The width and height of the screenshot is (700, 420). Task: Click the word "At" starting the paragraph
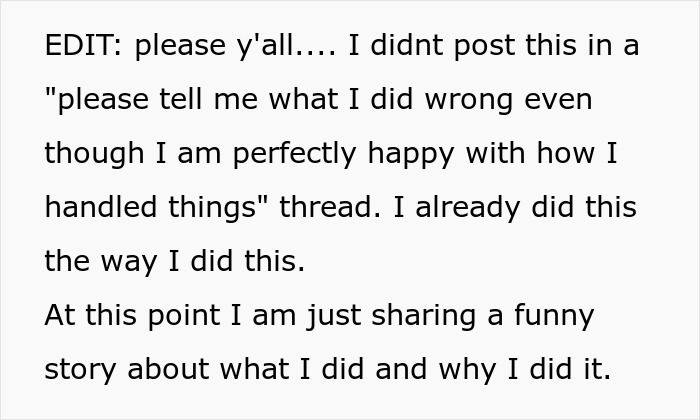(60, 315)
